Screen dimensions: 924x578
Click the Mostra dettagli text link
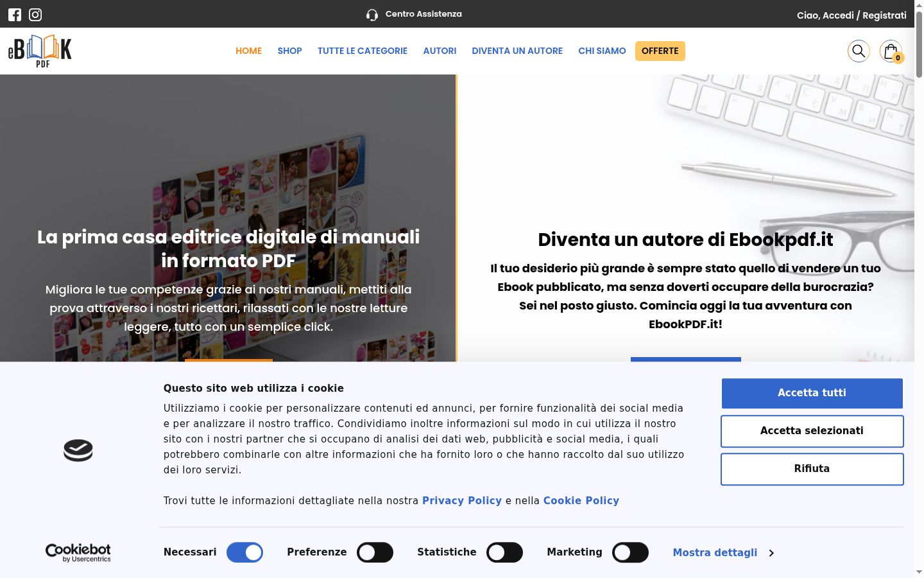pos(715,552)
